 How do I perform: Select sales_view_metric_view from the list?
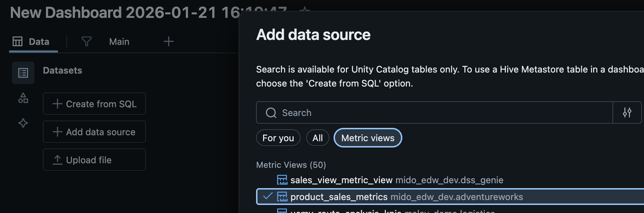(x=341, y=180)
